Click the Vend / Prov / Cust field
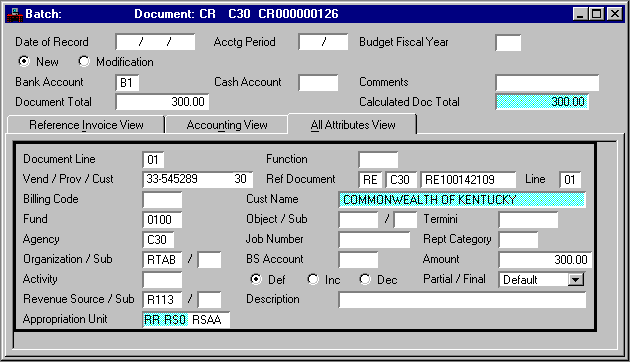 click(x=198, y=179)
